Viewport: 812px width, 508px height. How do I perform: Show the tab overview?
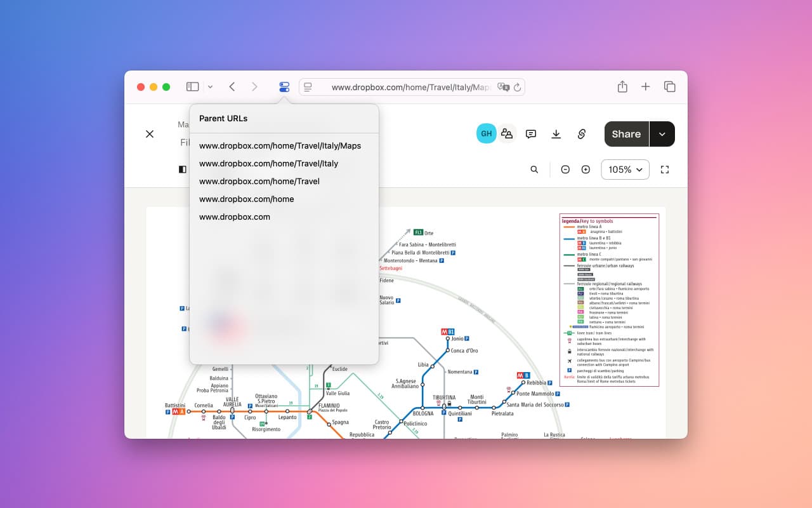[x=669, y=87]
